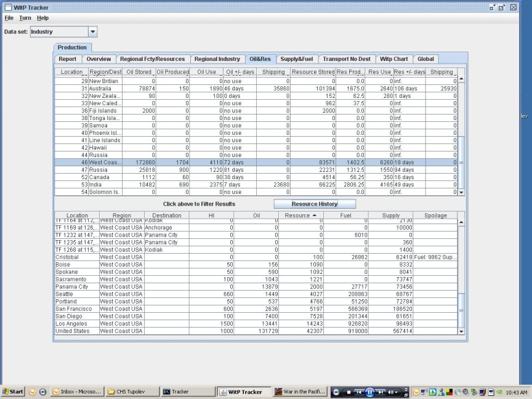
Task: Open the Industry data set dropdown
Action: (x=92, y=31)
